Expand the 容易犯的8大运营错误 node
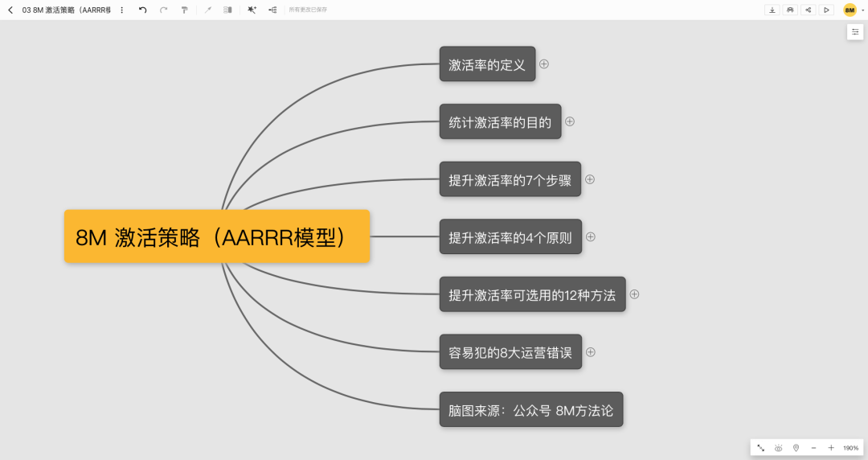 (591, 352)
